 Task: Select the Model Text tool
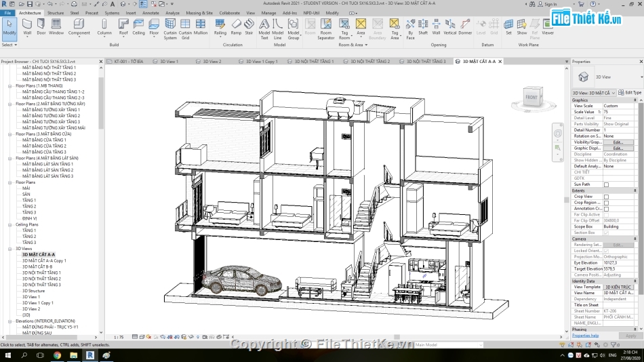(x=264, y=29)
